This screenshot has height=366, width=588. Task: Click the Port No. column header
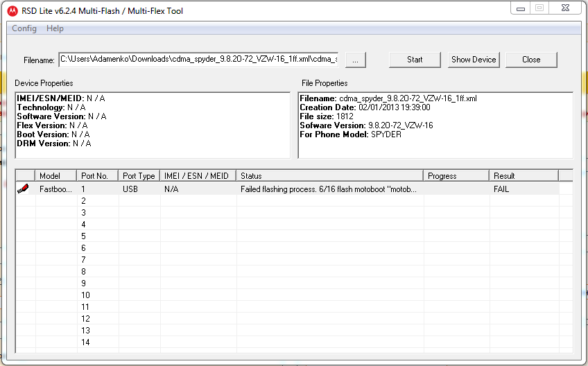tap(98, 176)
